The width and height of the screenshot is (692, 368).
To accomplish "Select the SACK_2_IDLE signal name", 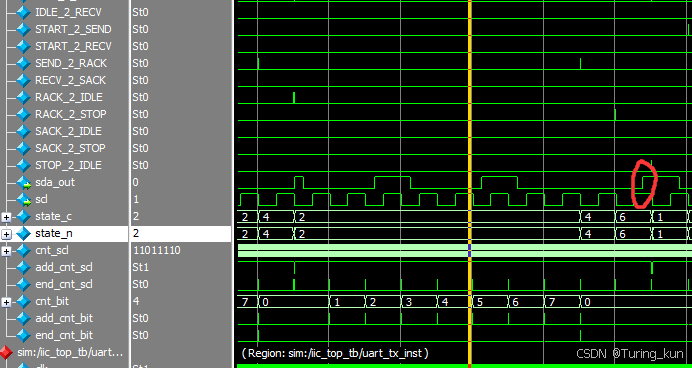I will (x=68, y=131).
